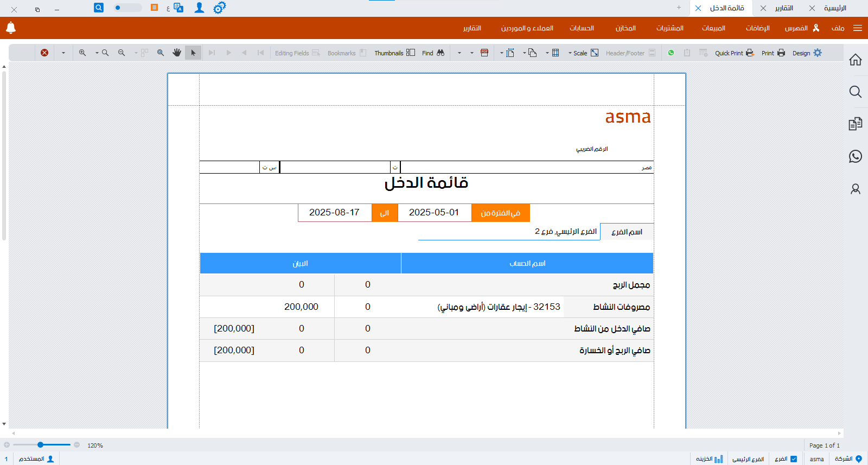Image resolution: width=868 pixels, height=465 pixels.
Task: Switch to the التقارير tab
Action: pos(784,8)
